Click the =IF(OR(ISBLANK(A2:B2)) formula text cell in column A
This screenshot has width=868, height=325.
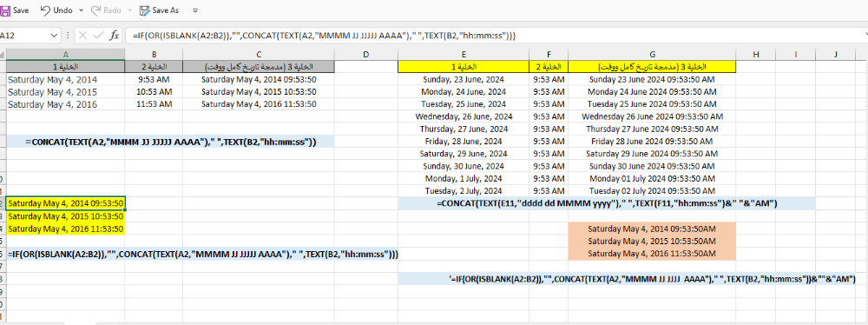tap(201, 254)
